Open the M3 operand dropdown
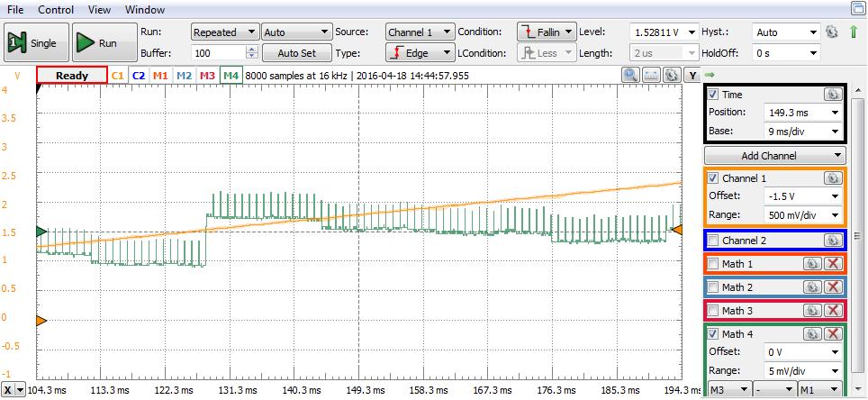This screenshot has height=400, width=868. (x=729, y=389)
